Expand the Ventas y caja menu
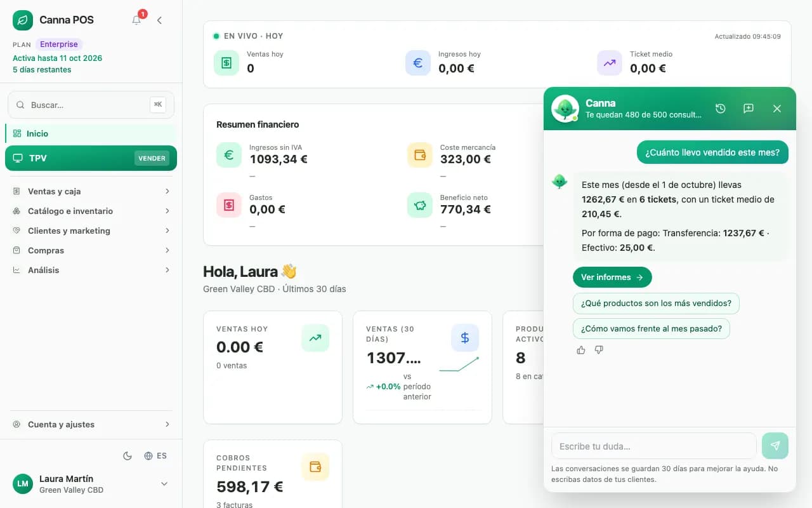 (x=91, y=191)
